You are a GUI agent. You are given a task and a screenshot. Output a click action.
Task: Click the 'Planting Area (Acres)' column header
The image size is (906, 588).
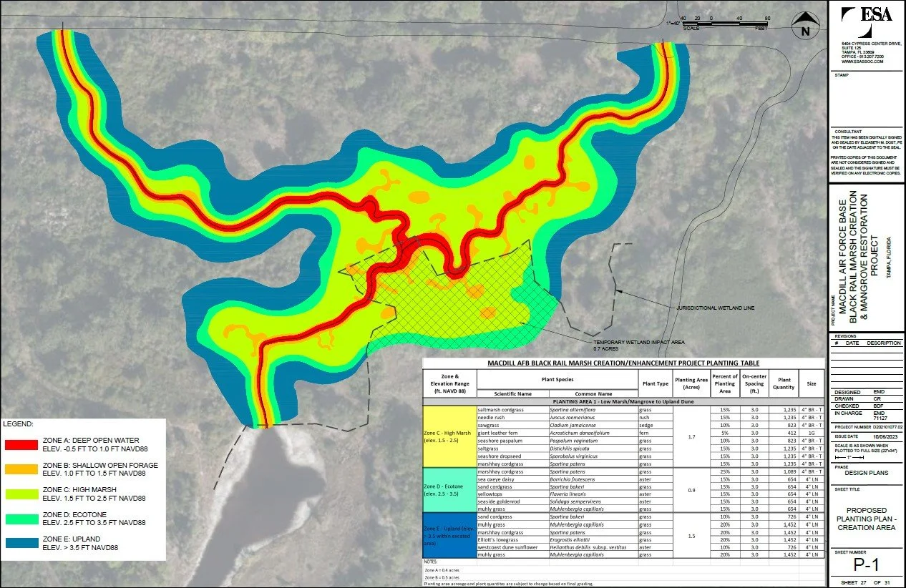tap(691, 383)
